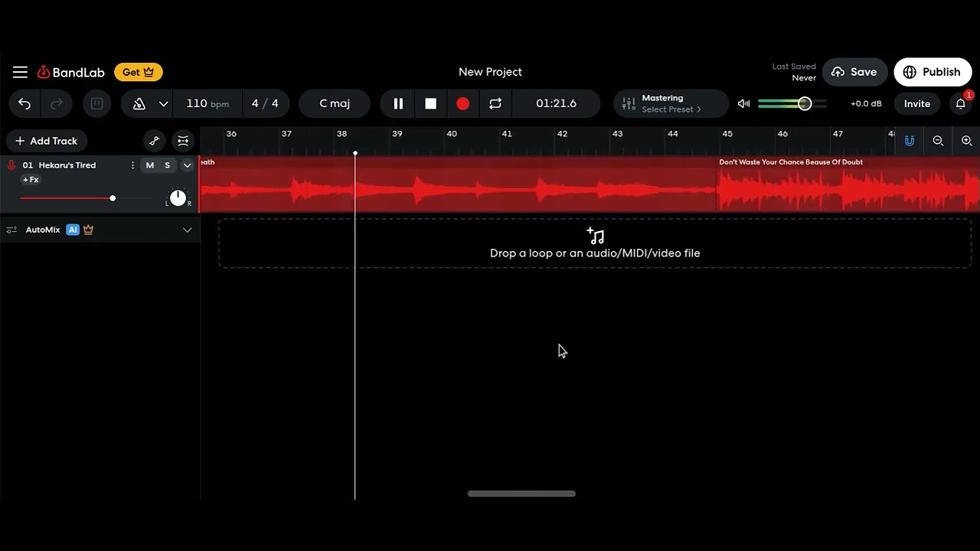Click the BandLab logo

(70, 72)
